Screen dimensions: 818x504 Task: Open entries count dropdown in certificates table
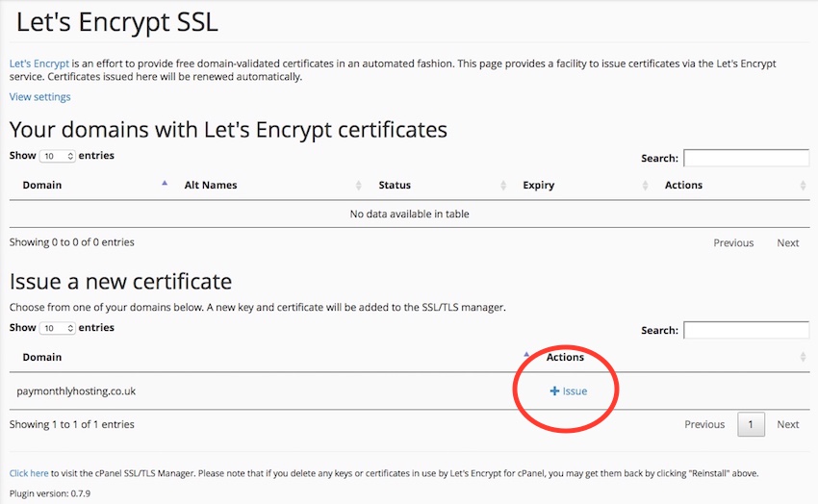(58, 156)
